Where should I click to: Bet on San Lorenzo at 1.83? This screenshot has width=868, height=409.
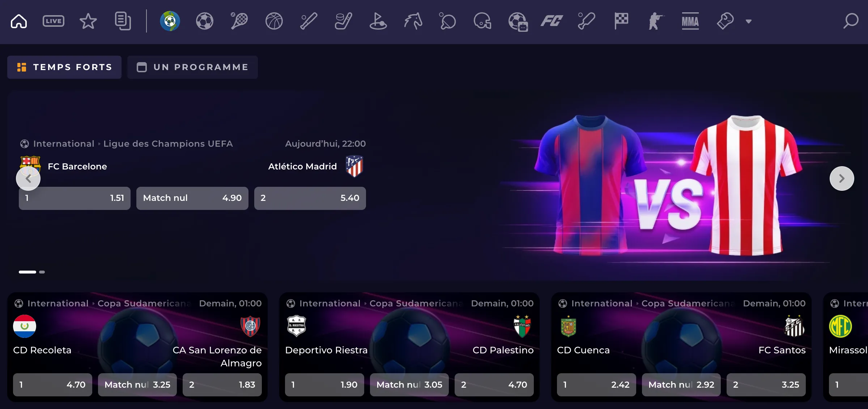pos(222,385)
